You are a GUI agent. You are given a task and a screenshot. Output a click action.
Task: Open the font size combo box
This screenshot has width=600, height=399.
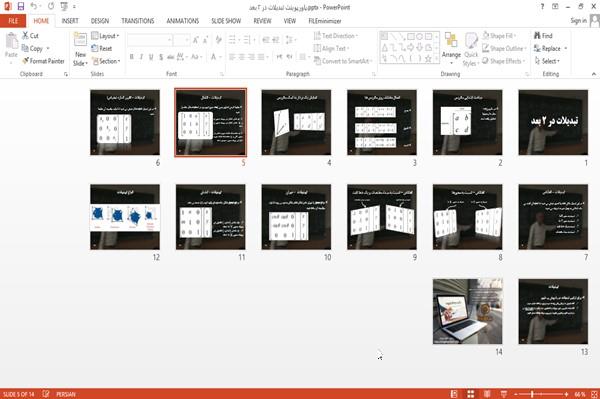181,40
